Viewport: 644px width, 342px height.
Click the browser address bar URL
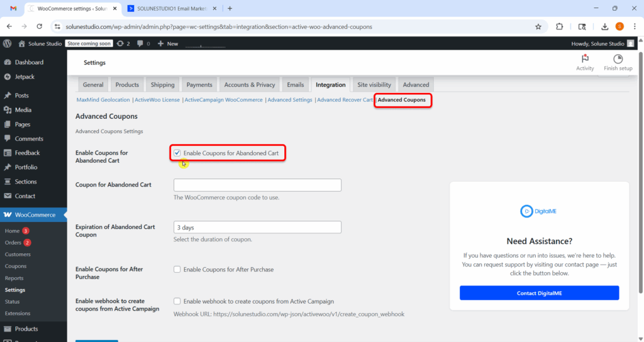pos(219,26)
